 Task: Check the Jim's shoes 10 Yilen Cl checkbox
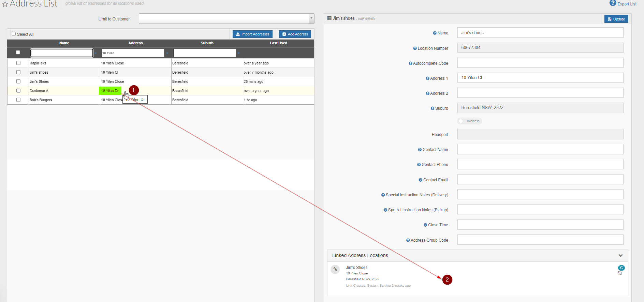coord(18,72)
